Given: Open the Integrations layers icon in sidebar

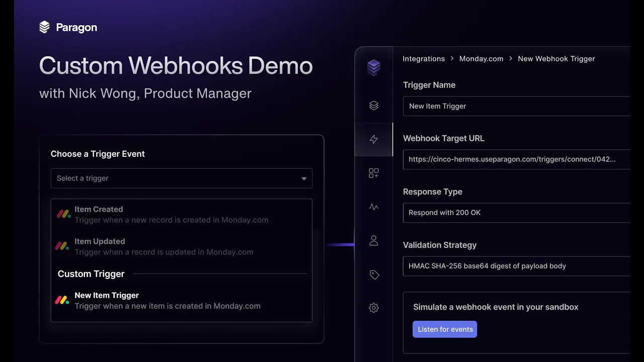Looking at the screenshot, I should click(x=374, y=106).
